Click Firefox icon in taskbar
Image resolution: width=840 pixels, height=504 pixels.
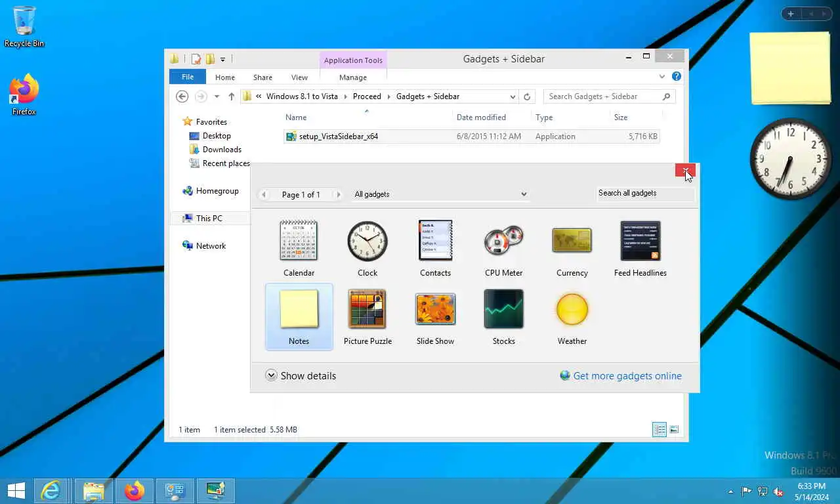tap(135, 490)
